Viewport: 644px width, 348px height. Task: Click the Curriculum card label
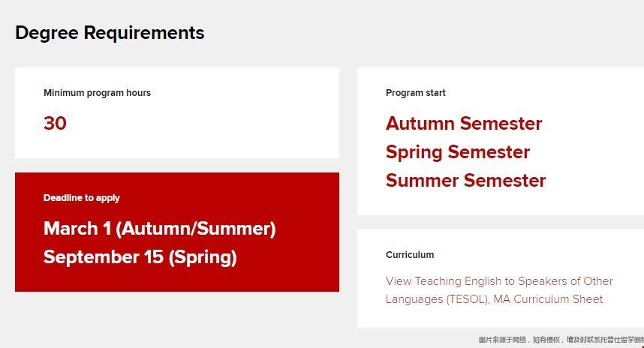point(410,255)
